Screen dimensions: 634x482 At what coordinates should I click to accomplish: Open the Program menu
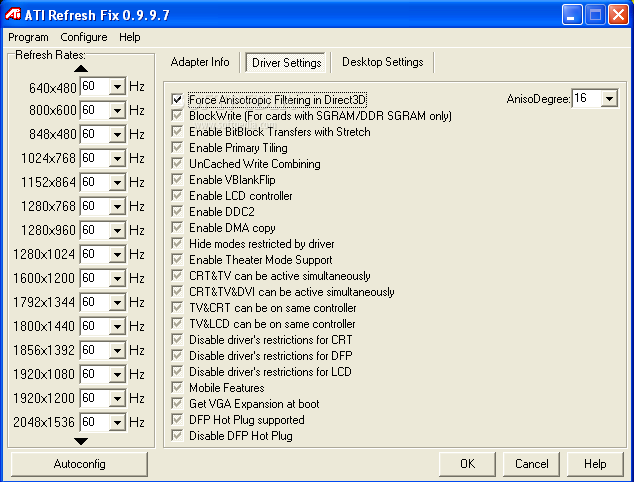coord(28,37)
